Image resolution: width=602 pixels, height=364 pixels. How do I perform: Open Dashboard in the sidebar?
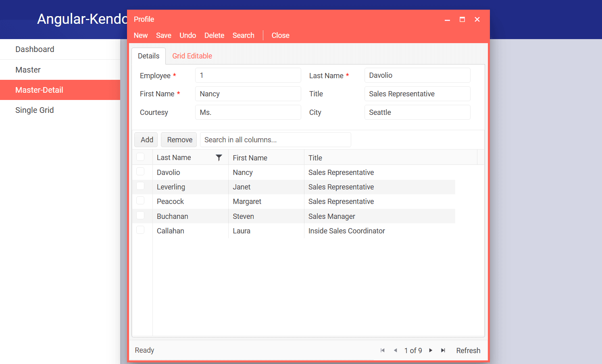tap(60, 49)
